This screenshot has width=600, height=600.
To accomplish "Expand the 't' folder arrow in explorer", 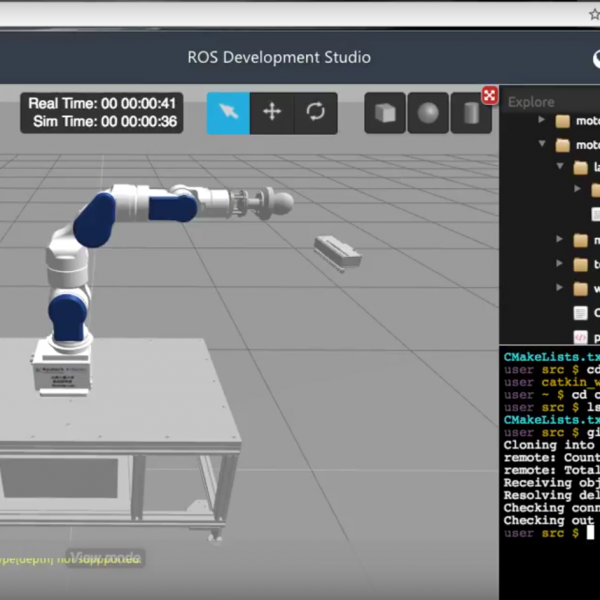I will pos(559,264).
